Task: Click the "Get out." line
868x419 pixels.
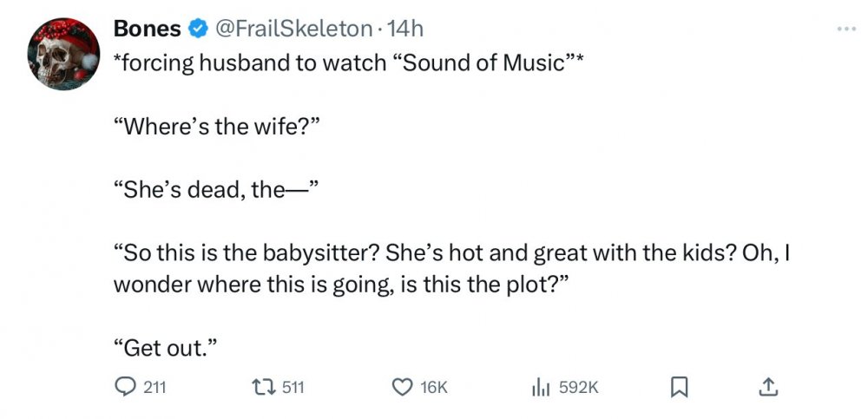Action: point(164,348)
